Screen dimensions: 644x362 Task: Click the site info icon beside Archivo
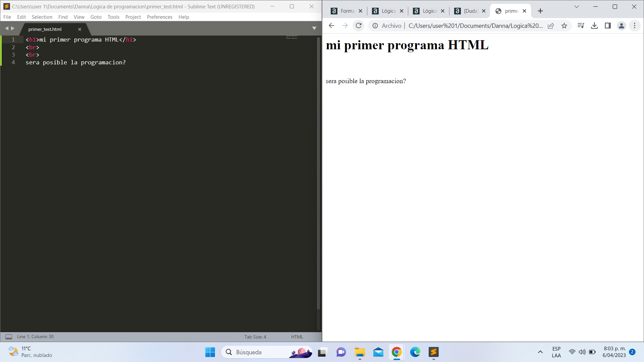pos(375,26)
